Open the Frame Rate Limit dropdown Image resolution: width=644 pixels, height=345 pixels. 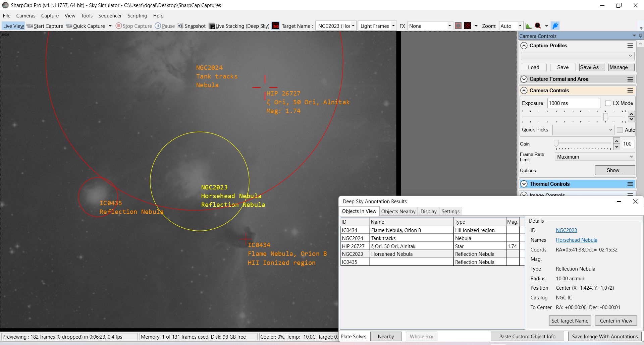pos(595,157)
